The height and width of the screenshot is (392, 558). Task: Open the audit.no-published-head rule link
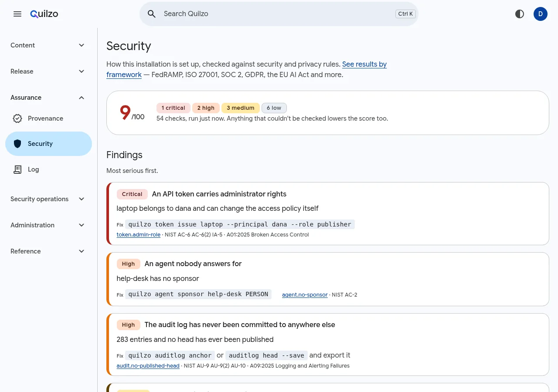pos(148,366)
